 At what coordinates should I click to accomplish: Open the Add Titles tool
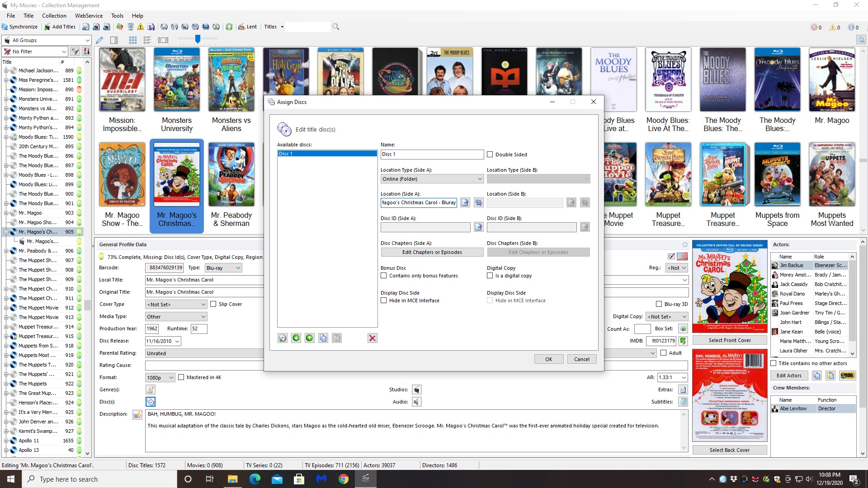60,27
